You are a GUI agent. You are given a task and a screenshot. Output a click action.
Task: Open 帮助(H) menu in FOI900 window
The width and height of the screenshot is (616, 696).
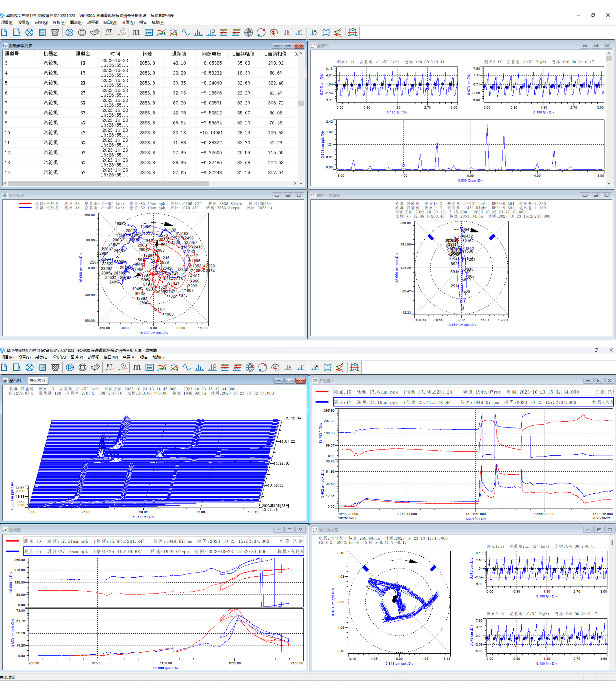(159, 357)
